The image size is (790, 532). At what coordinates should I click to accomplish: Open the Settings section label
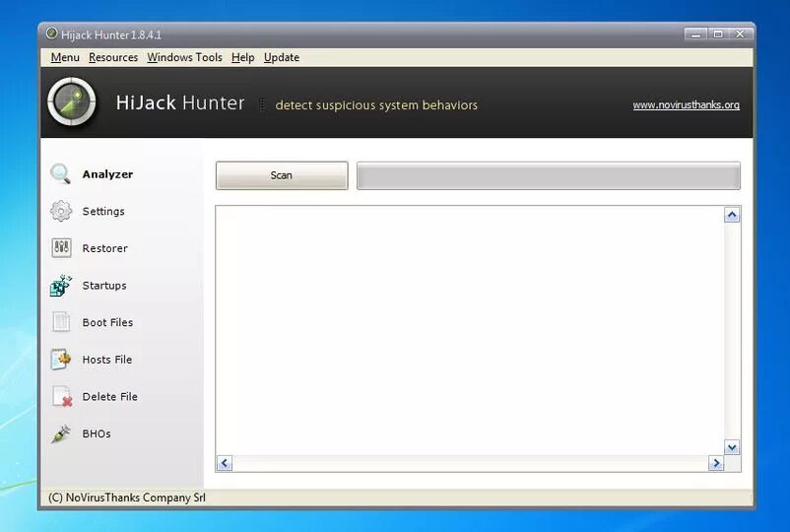click(x=103, y=212)
